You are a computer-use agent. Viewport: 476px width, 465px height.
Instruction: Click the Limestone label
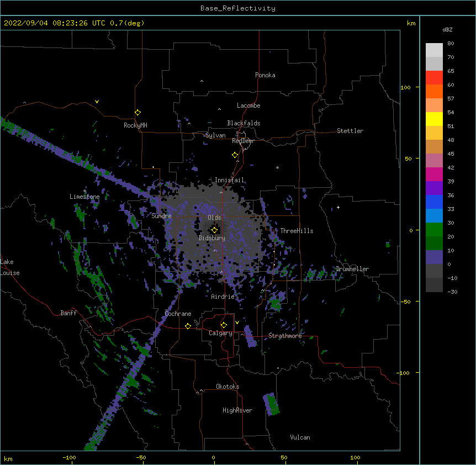pyautogui.click(x=84, y=197)
